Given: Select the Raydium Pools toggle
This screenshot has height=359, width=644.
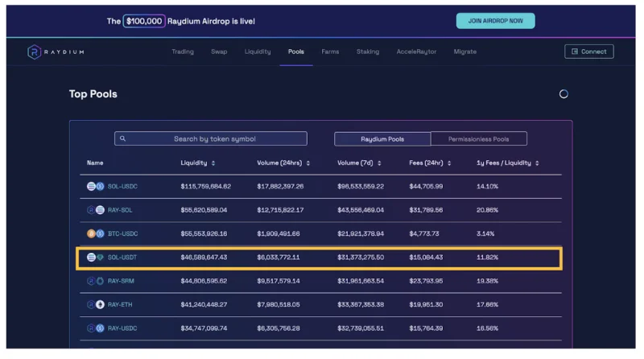Looking at the screenshot, I should (x=382, y=138).
